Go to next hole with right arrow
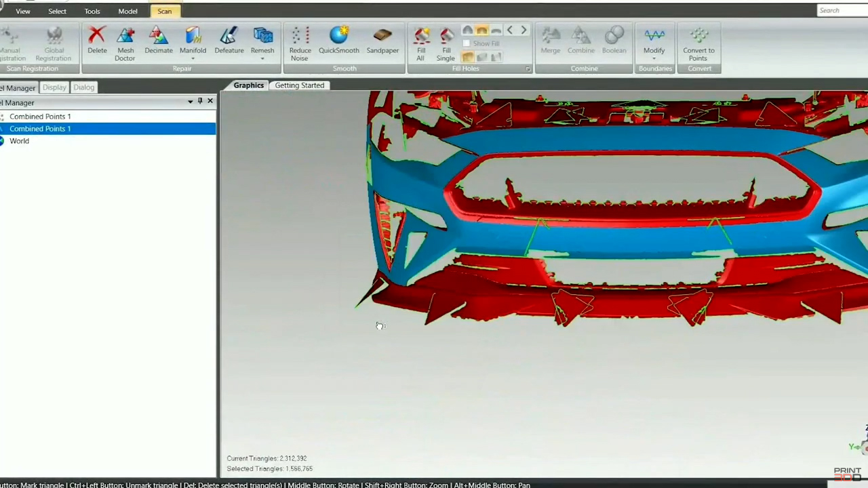This screenshot has width=868, height=488. [x=524, y=30]
